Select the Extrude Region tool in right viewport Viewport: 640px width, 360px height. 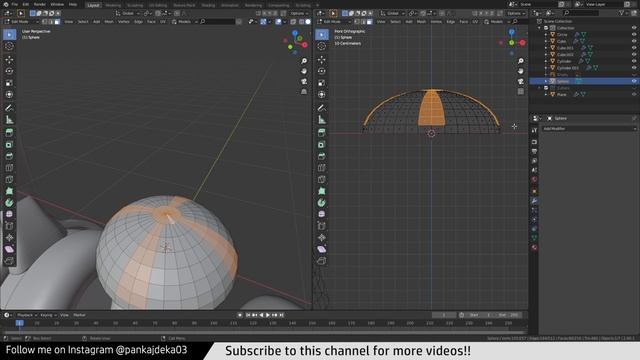point(322,133)
